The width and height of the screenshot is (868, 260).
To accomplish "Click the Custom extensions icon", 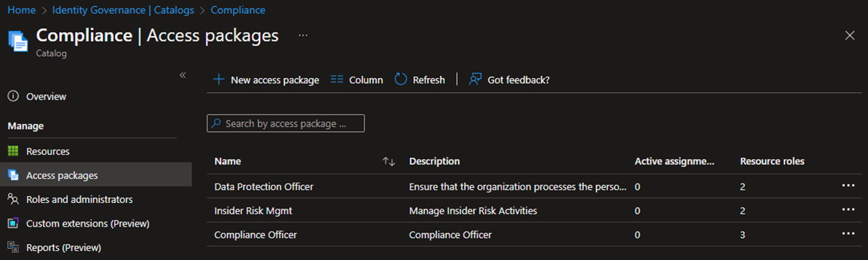I will 13,224.
